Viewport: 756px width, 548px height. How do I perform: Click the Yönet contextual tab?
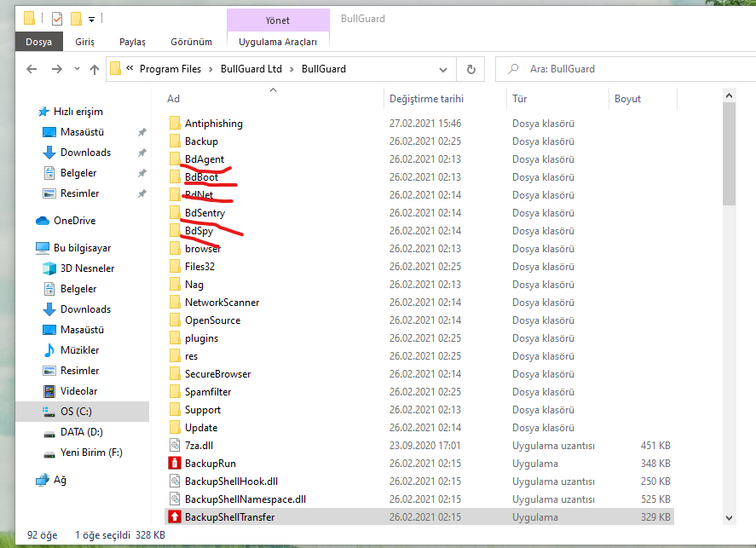coord(278,20)
